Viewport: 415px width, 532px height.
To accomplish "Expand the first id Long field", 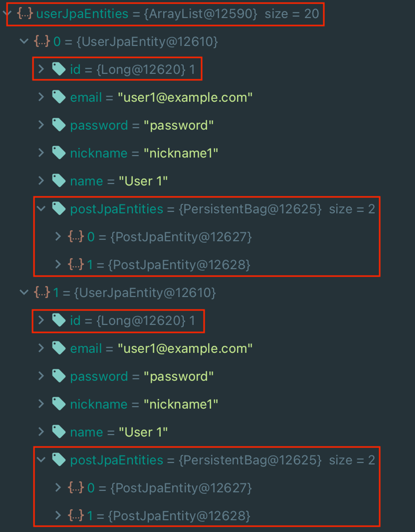I will pos(41,69).
